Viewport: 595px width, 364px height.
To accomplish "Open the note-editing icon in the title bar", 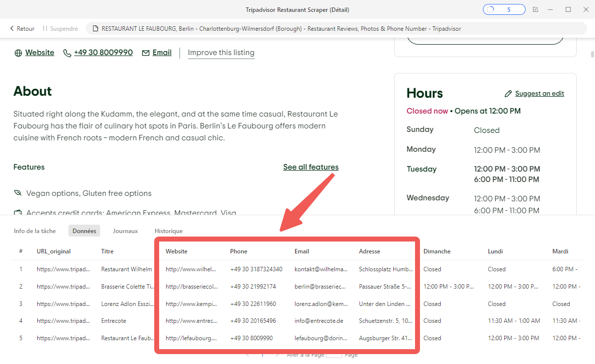I will coord(535,9).
